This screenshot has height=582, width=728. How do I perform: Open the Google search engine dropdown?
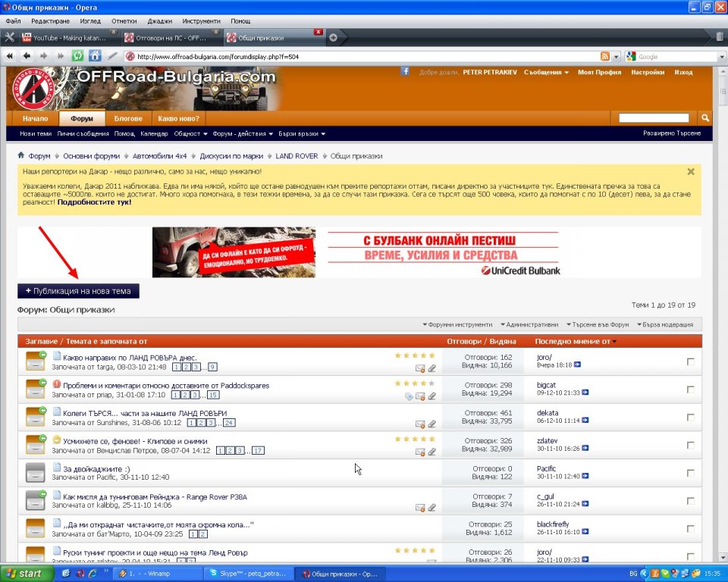[721, 57]
